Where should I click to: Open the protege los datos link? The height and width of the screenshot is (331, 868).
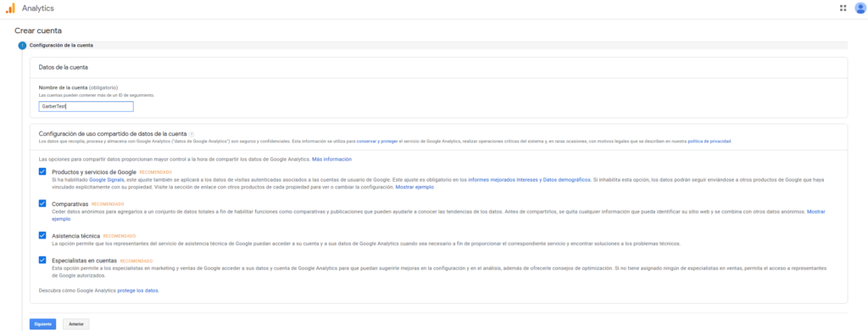tap(138, 290)
